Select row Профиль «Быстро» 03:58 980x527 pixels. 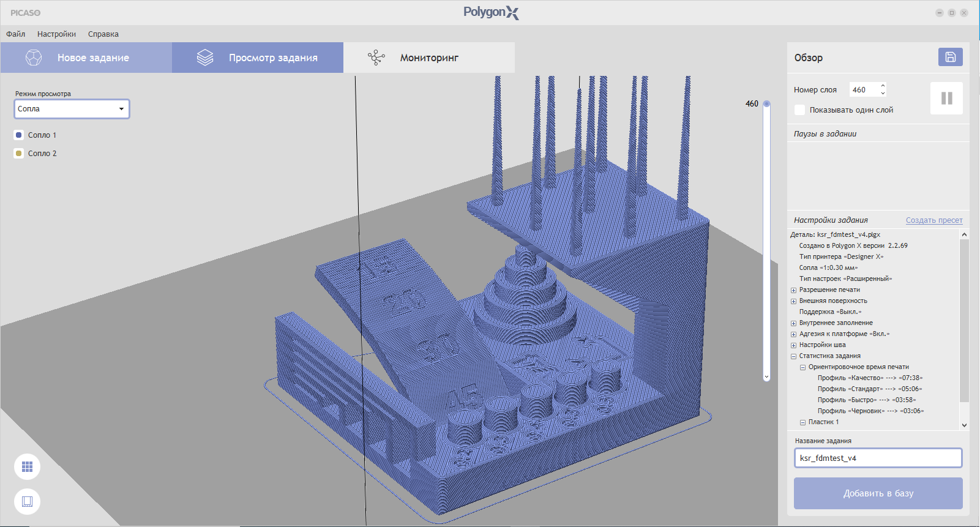[x=867, y=400]
